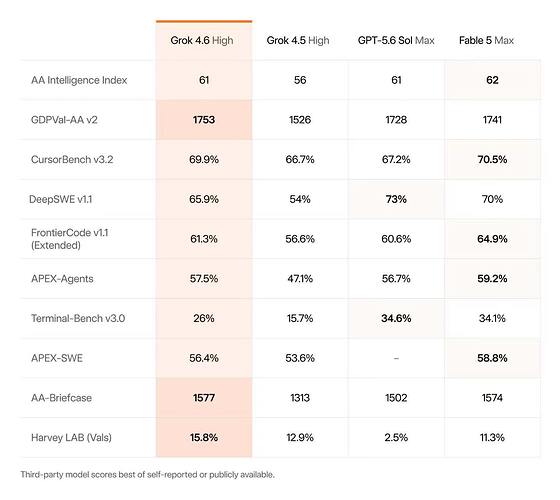The width and height of the screenshot is (560, 500).
Task: Select the GPT-5.6 Sol Max column header
Action: click(x=396, y=40)
